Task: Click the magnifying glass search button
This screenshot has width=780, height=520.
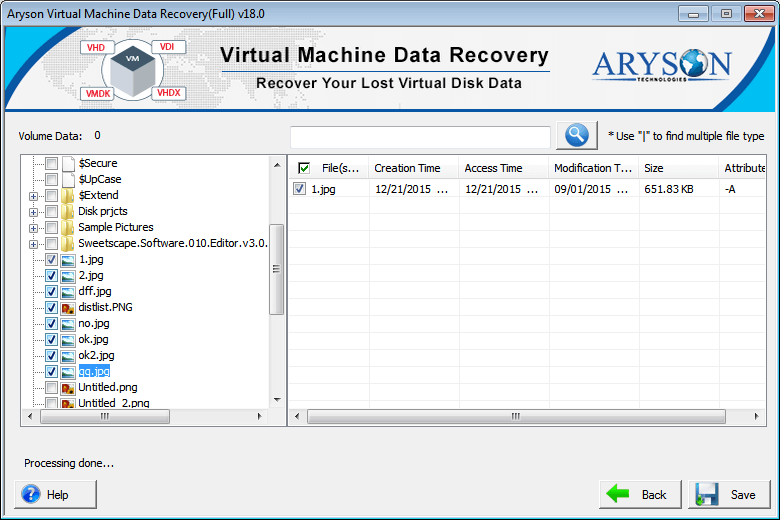Action: pos(577,135)
